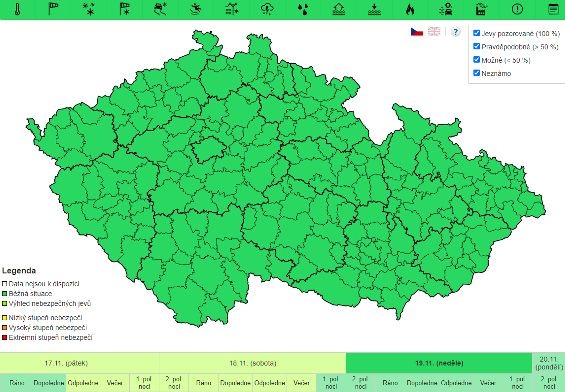Select the car on icy road icon
The image size is (565, 392).
(x=160, y=9)
